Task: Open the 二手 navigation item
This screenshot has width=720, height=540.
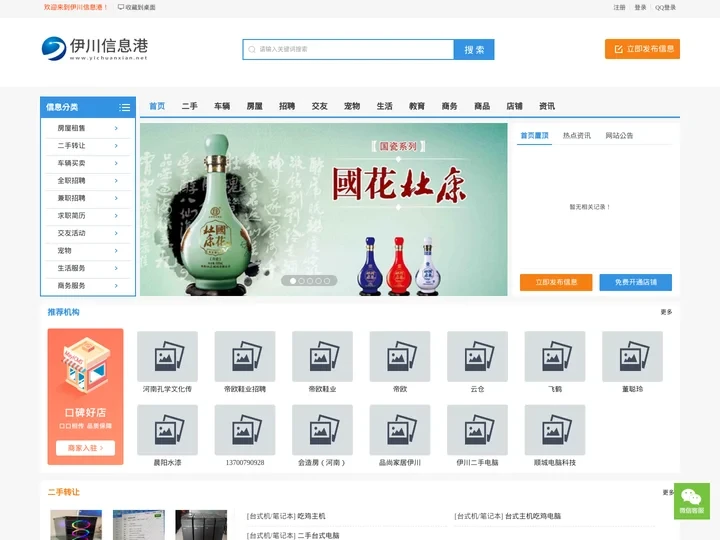Action: pos(190,106)
